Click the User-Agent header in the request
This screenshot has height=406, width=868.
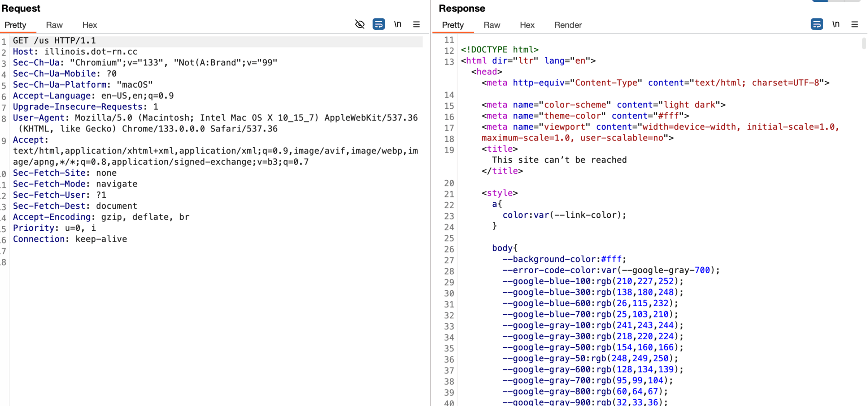(x=38, y=118)
